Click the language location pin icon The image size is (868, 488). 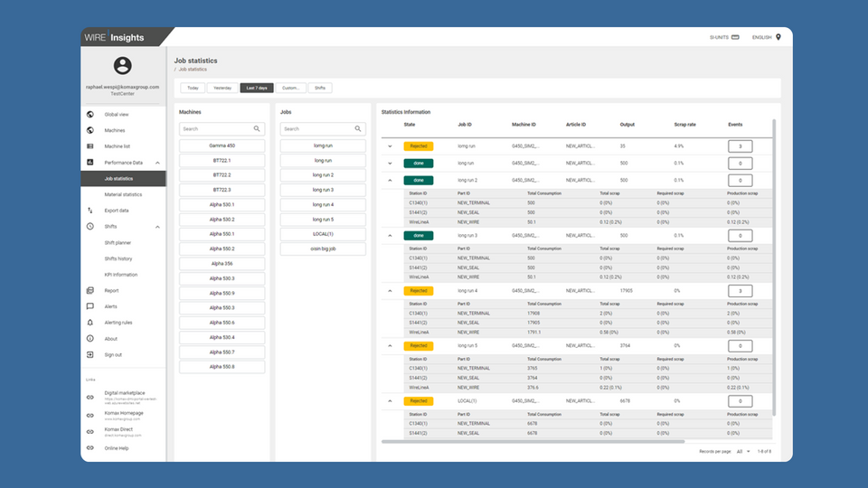coord(778,37)
